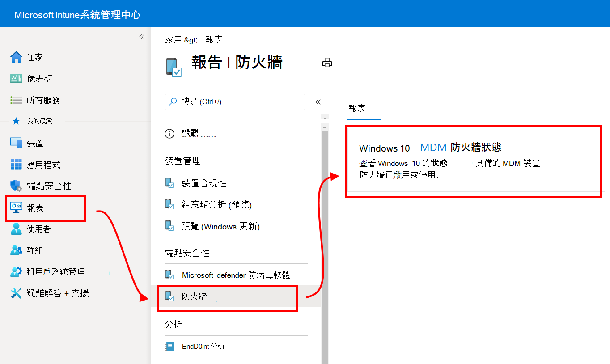The width and height of the screenshot is (610, 364).
Task: Click 疑難解答 + 支援 label
Action: point(58,293)
